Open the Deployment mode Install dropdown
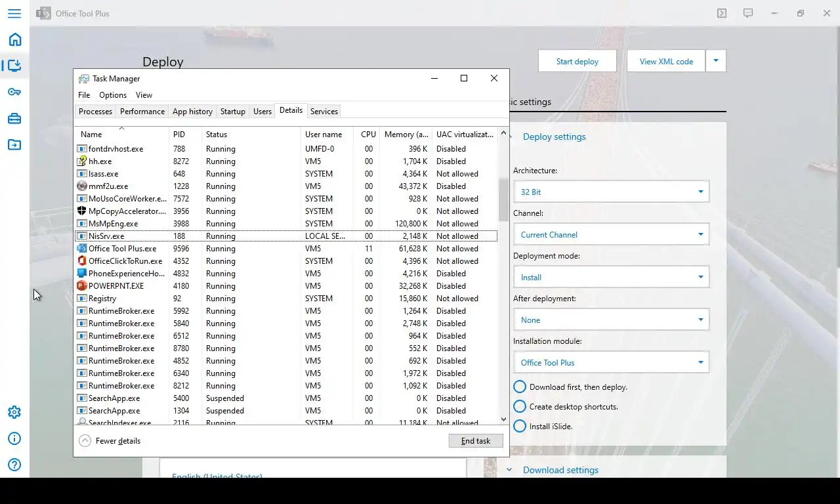The image size is (840, 504). click(611, 277)
